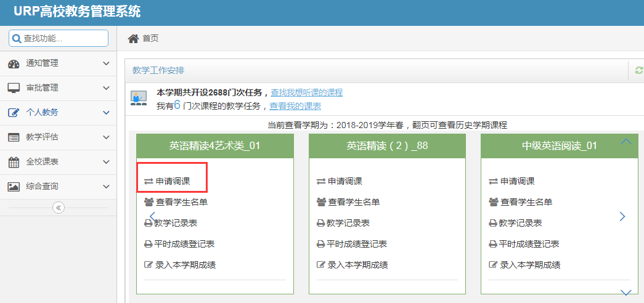
Task: Click 查看学生名单 in 中级英语阅读_01 card
Action: coord(526,202)
